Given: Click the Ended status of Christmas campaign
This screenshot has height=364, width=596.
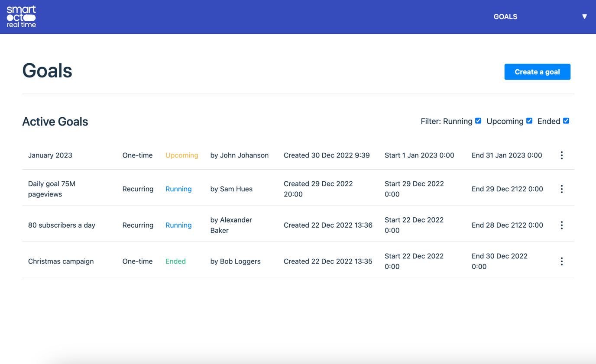Looking at the screenshot, I should point(175,261).
